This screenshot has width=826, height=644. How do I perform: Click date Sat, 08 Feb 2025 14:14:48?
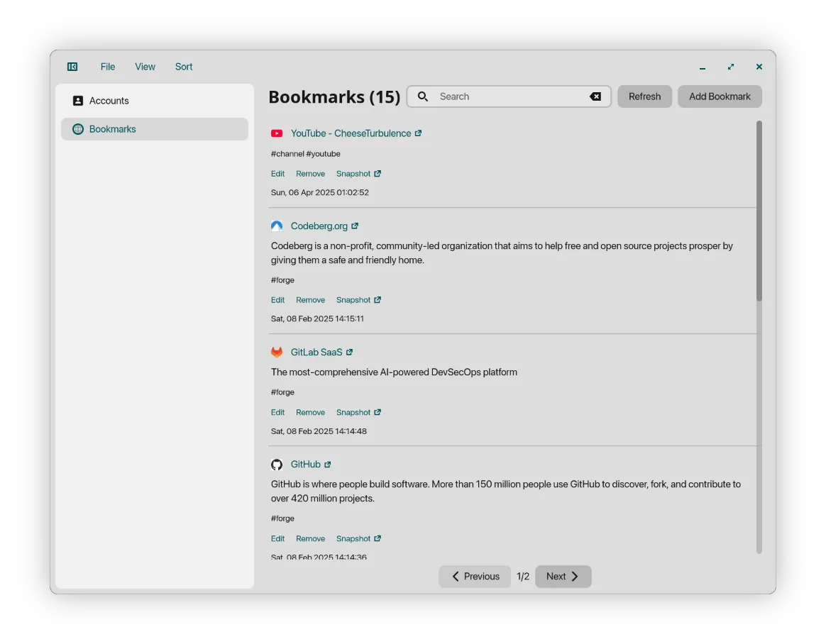click(319, 431)
